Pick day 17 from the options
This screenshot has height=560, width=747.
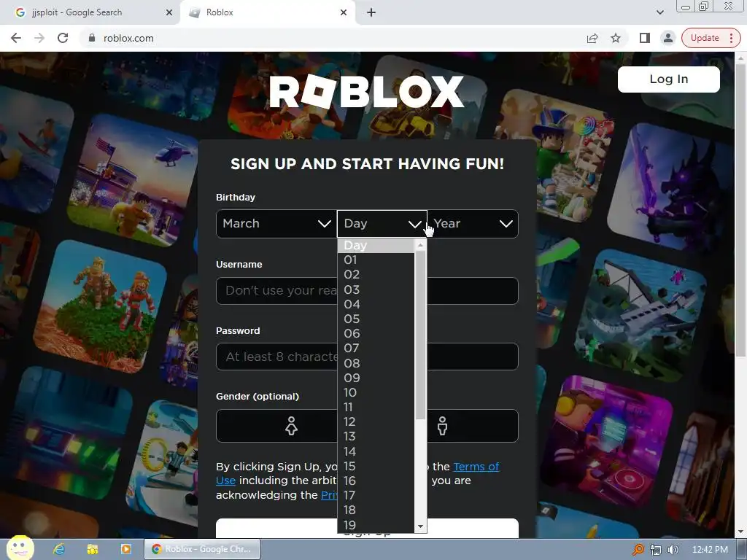coord(376,495)
